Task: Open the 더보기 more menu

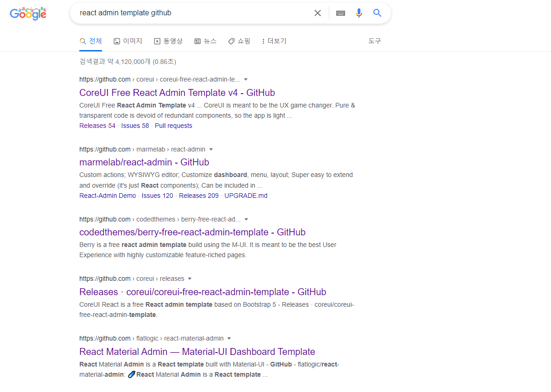Action: pos(274,41)
